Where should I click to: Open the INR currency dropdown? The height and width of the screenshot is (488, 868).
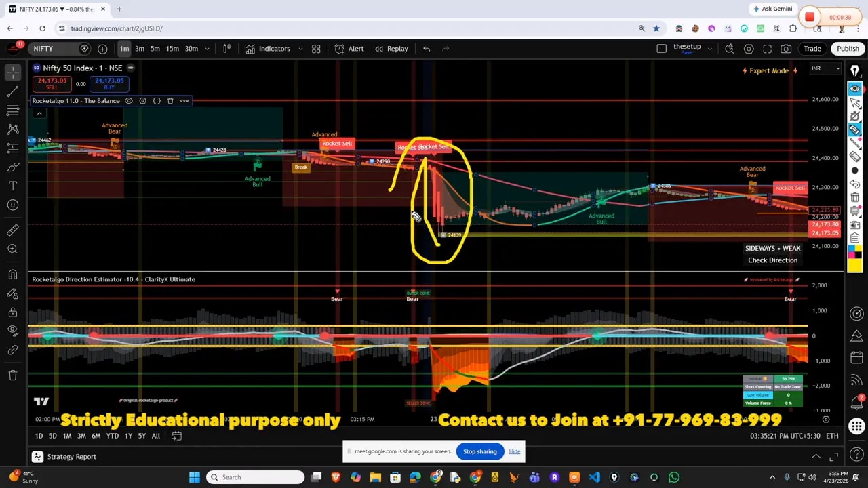(825, 68)
